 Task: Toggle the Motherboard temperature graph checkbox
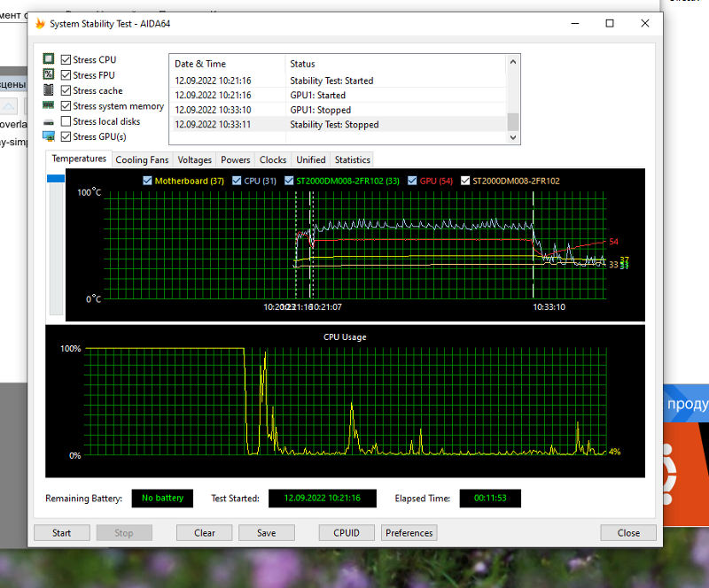click(148, 181)
